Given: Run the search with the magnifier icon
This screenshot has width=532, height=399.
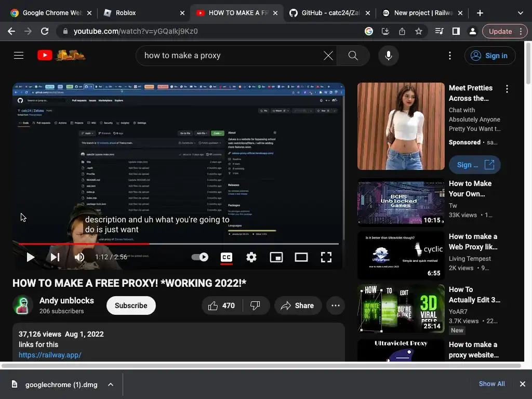Looking at the screenshot, I should [x=353, y=56].
